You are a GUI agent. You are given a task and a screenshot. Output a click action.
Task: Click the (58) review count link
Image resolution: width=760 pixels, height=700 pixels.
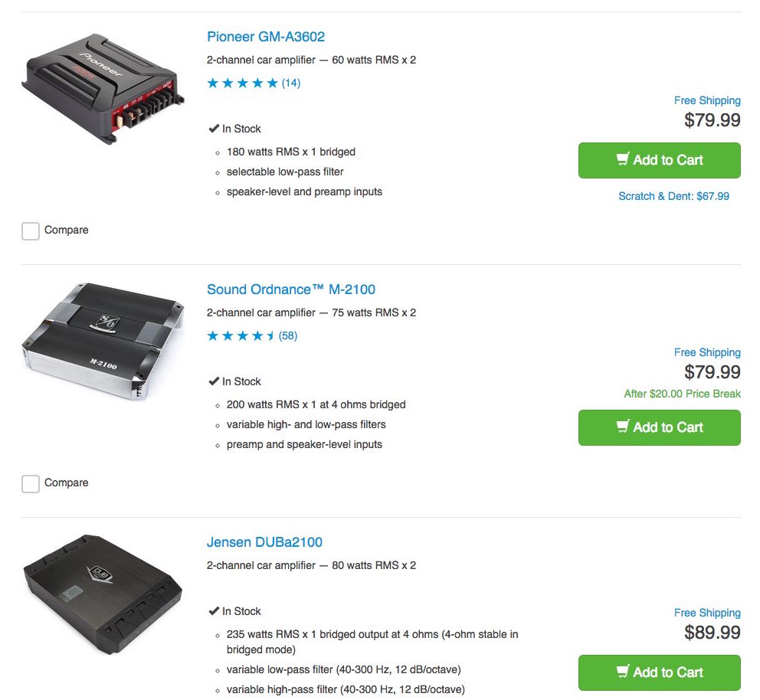click(x=288, y=335)
